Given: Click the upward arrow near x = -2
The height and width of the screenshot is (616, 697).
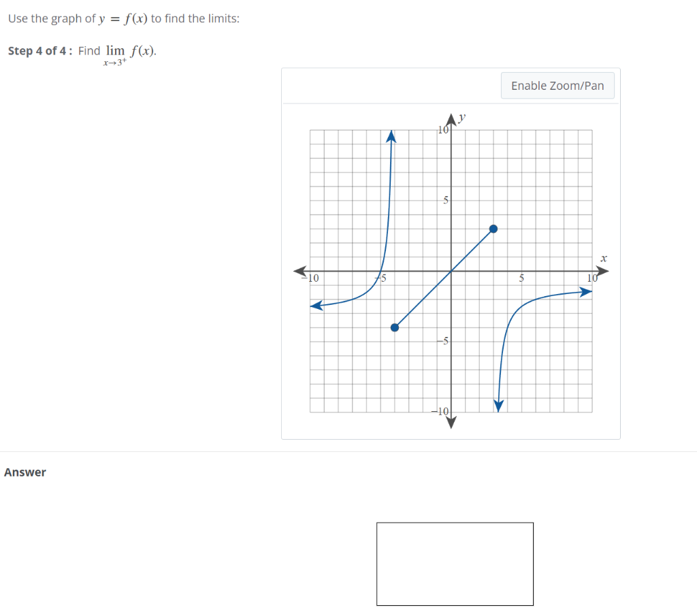Looking at the screenshot, I should 390,135.
